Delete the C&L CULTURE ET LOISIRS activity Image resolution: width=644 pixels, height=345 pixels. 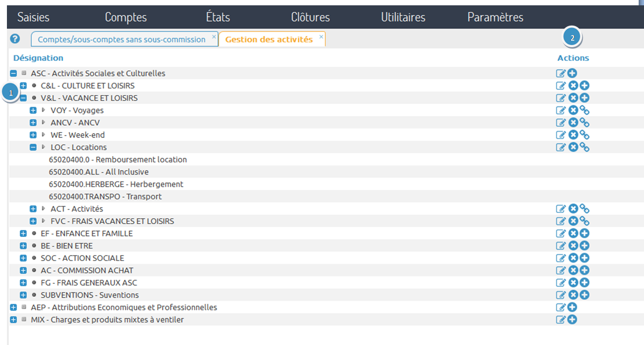pos(573,85)
